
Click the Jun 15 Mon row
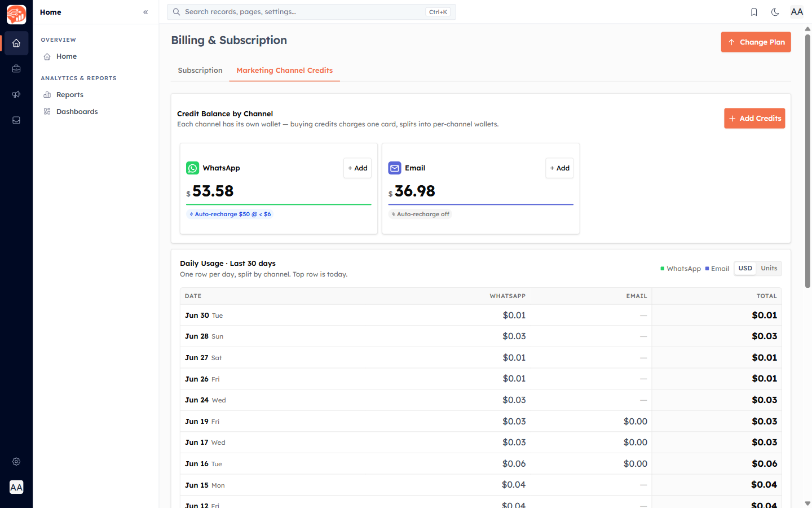[481, 485]
